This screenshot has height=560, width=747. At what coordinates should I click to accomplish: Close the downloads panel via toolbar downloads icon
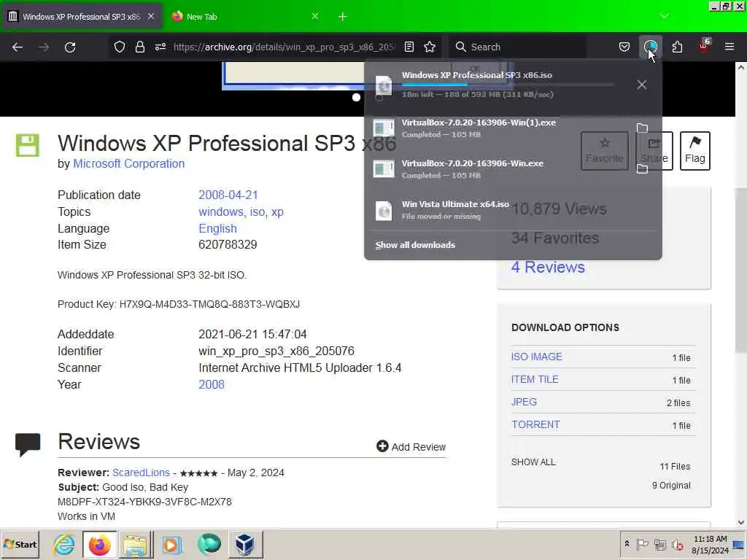[x=650, y=47]
